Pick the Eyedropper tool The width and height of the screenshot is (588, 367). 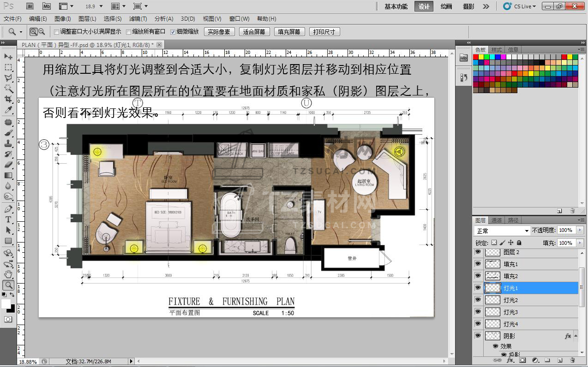[8, 110]
